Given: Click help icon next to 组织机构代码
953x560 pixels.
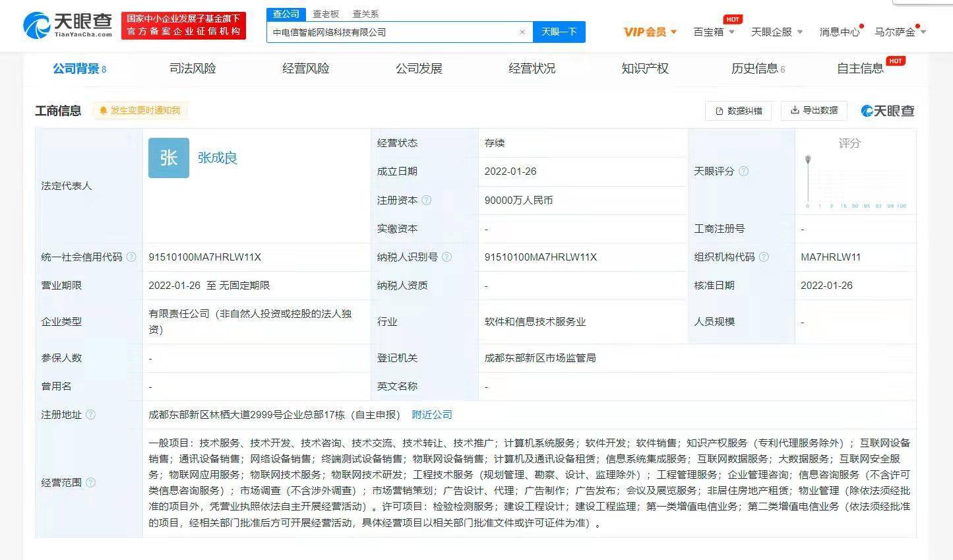Looking at the screenshot, I should click(764, 257).
